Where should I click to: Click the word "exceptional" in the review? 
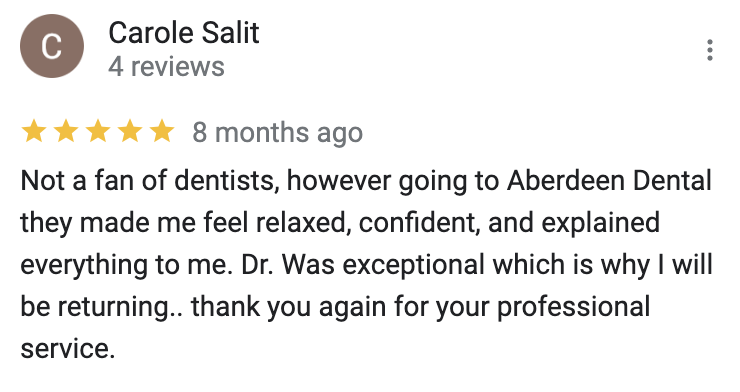point(413,264)
